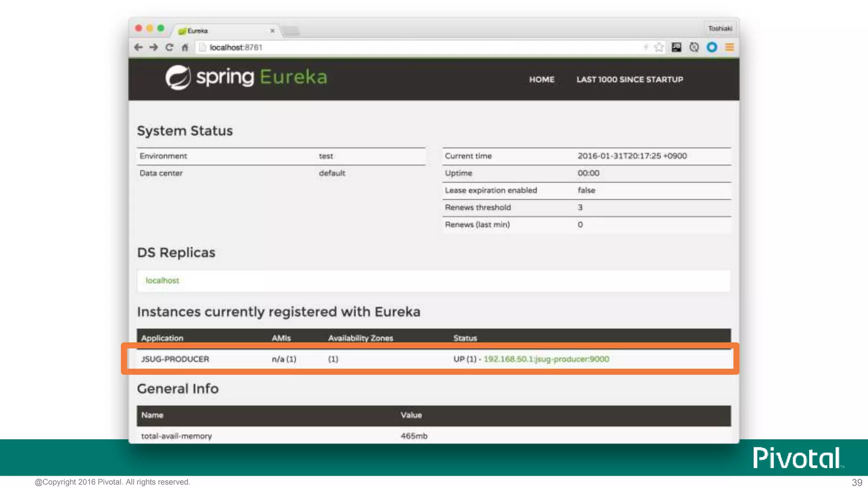Click the clock-arrows extension icon

694,47
